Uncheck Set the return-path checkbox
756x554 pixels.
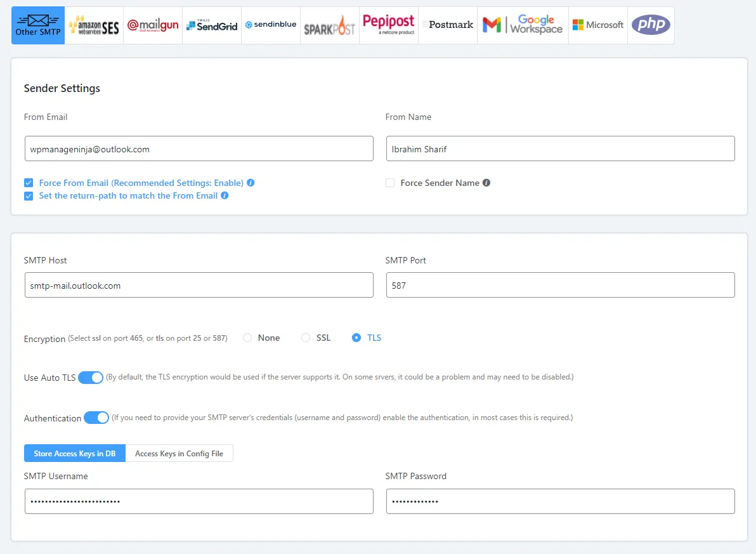point(29,196)
